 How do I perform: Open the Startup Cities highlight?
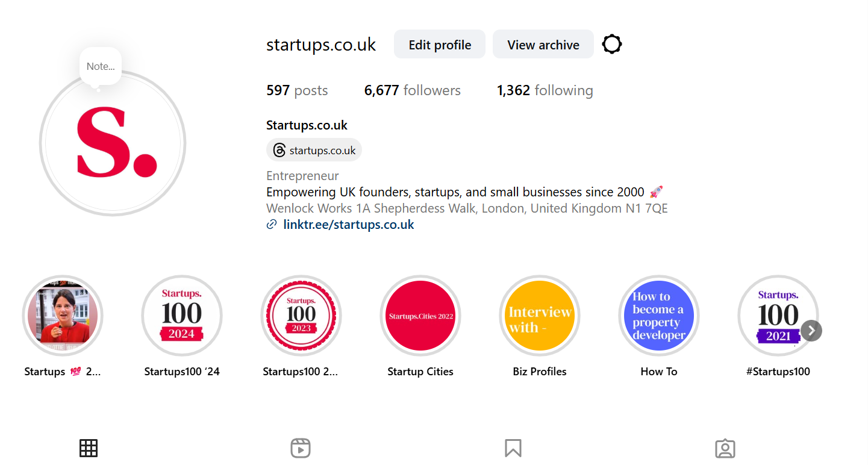(x=420, y=316)
